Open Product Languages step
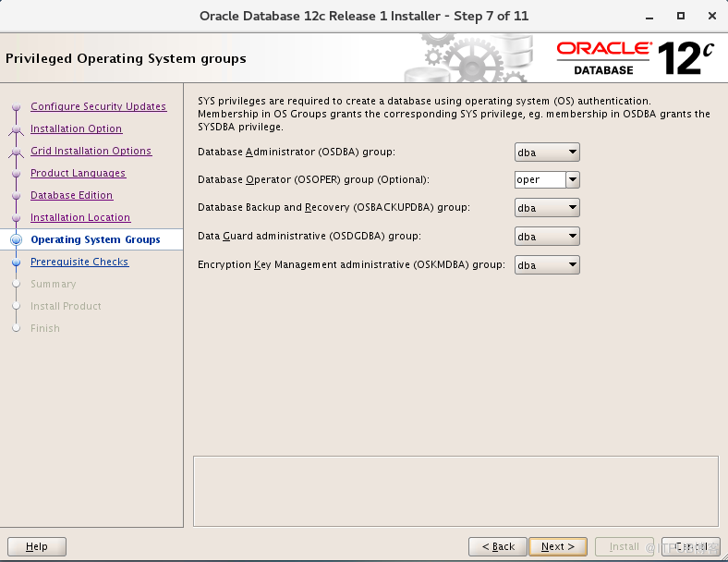The image size is (728, 562). [78, 173]
